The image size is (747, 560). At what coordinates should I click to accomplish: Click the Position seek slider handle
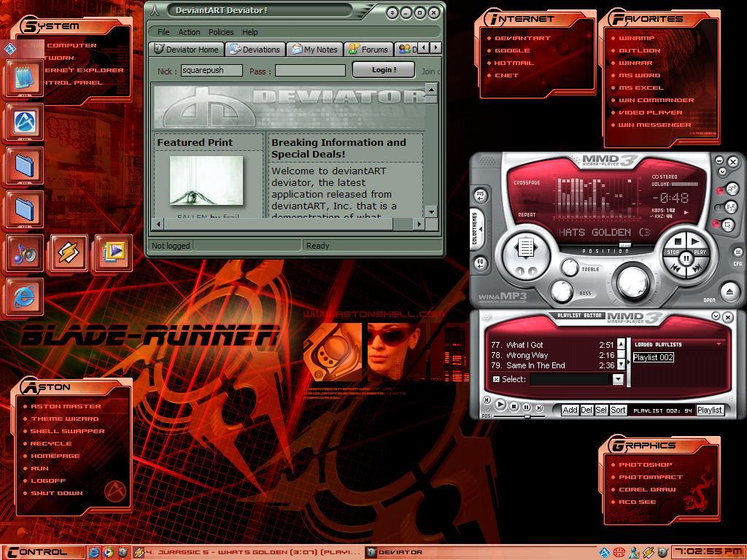pyautogui.click(x=625, y=245)
